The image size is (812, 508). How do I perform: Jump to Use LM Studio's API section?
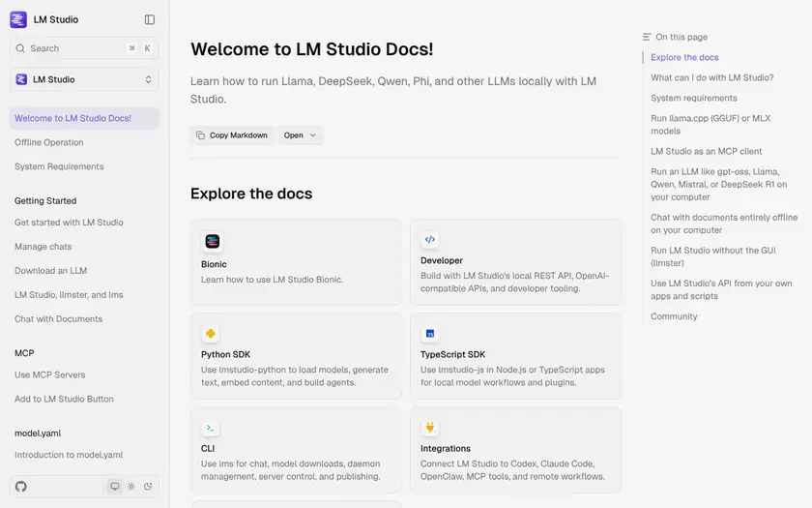tap(721, 289)
